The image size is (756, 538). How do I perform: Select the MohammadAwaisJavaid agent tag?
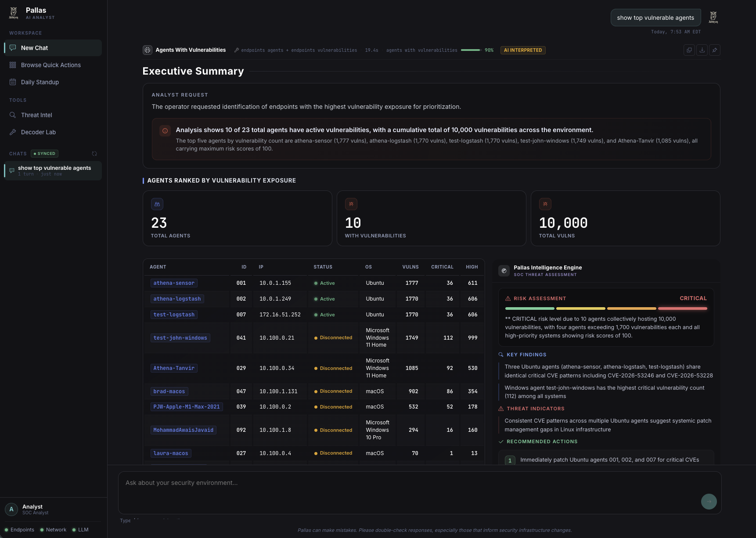183,430
